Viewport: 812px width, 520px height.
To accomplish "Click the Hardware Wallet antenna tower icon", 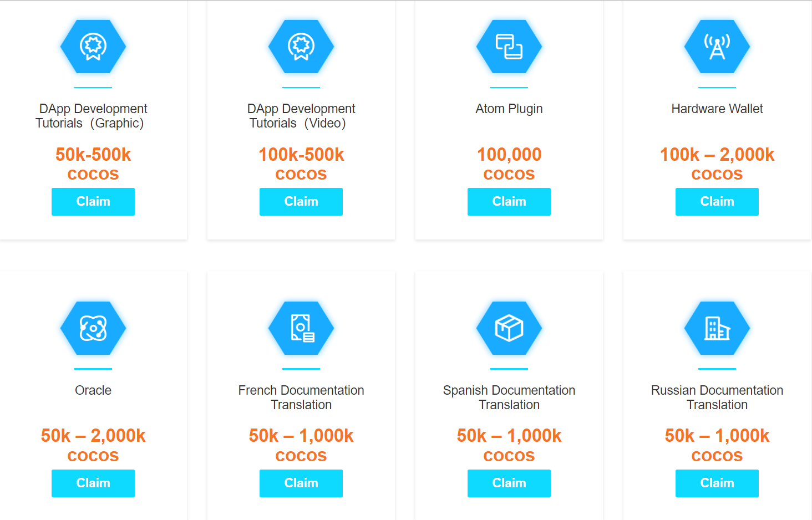I will coord(717,47).
